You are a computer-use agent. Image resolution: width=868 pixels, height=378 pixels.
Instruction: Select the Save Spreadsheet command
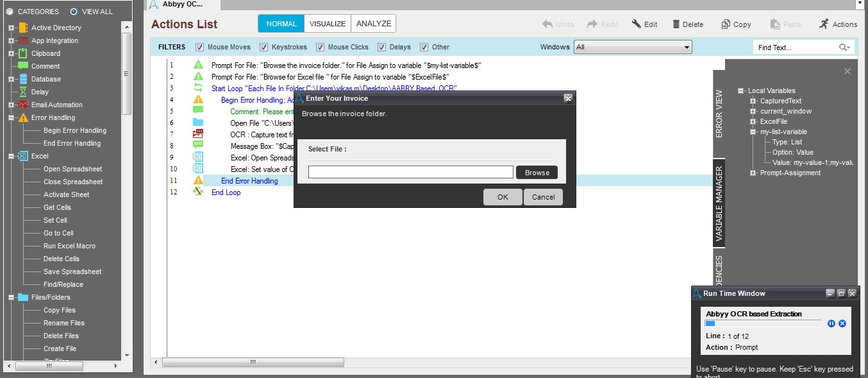click(x=72, y=271)
